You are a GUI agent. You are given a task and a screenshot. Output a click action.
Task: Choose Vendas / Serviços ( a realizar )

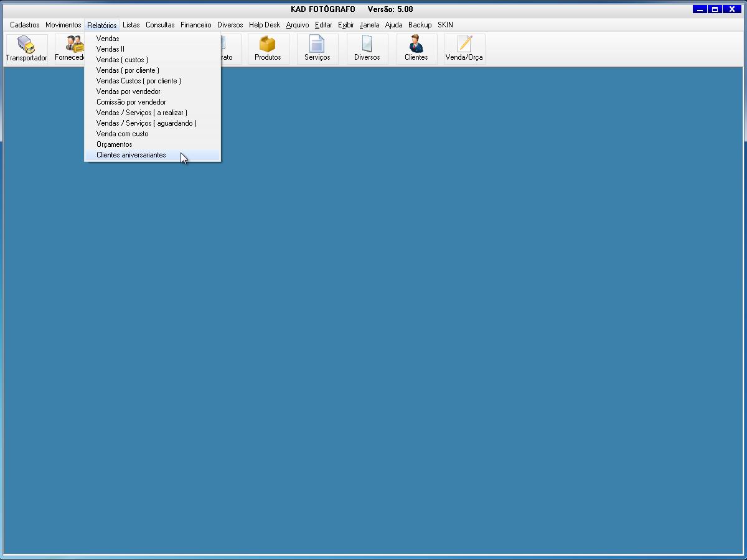(x=141, y=113)
